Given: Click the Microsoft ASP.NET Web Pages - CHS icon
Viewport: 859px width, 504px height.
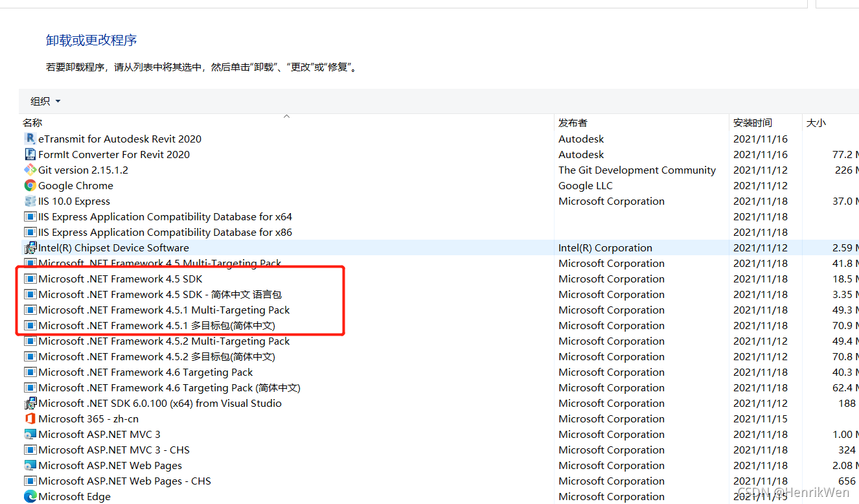Looking at the screenshot, I should [30, 481].
